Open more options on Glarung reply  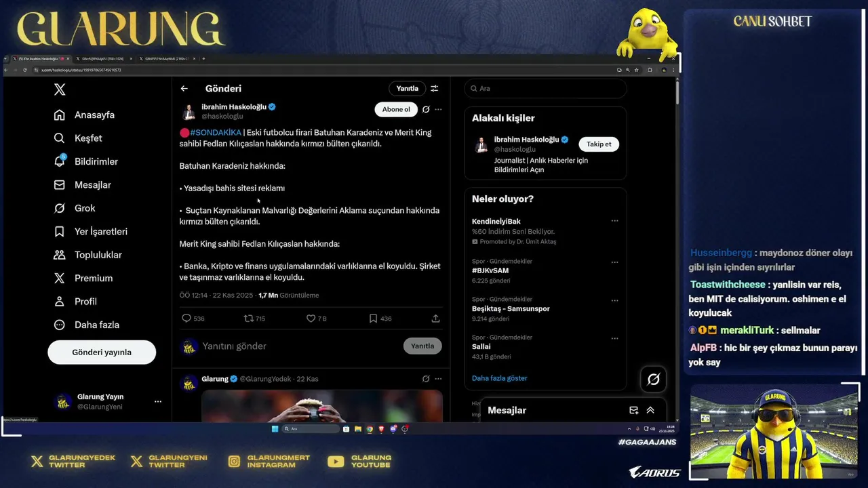[x=438, y=379]
